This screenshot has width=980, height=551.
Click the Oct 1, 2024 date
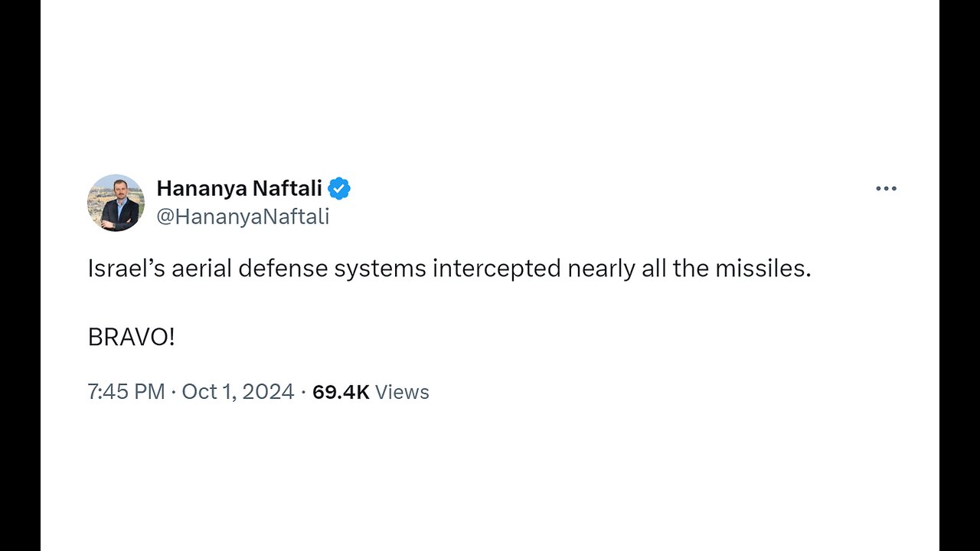[x=238, y=392]
